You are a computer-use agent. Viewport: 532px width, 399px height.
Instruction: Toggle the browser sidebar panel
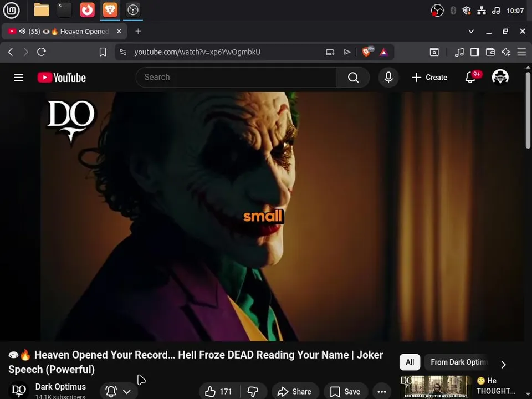pyautogui.click(x=475, y=52)
